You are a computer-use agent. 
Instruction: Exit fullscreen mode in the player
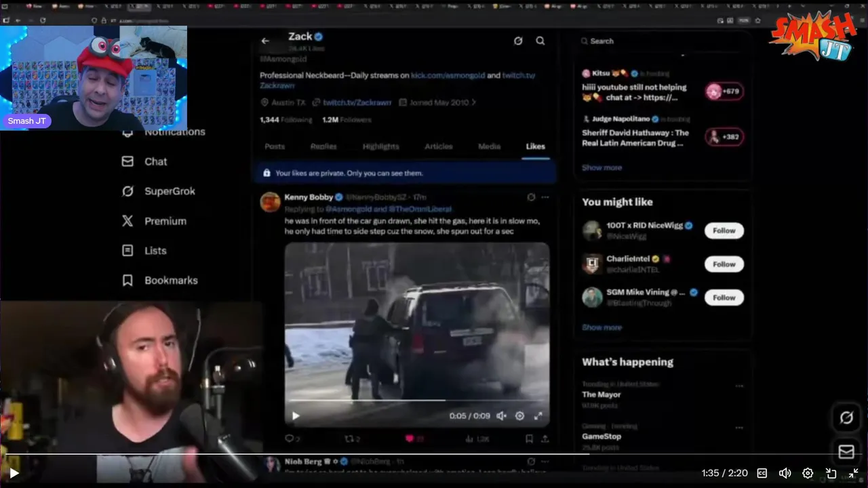click(854, 473)
